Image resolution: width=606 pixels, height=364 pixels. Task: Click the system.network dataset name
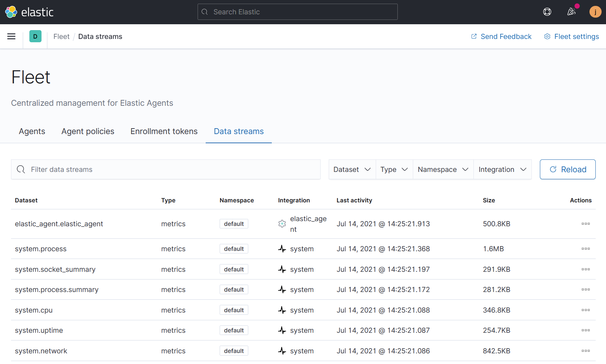[x=41, y=351]
